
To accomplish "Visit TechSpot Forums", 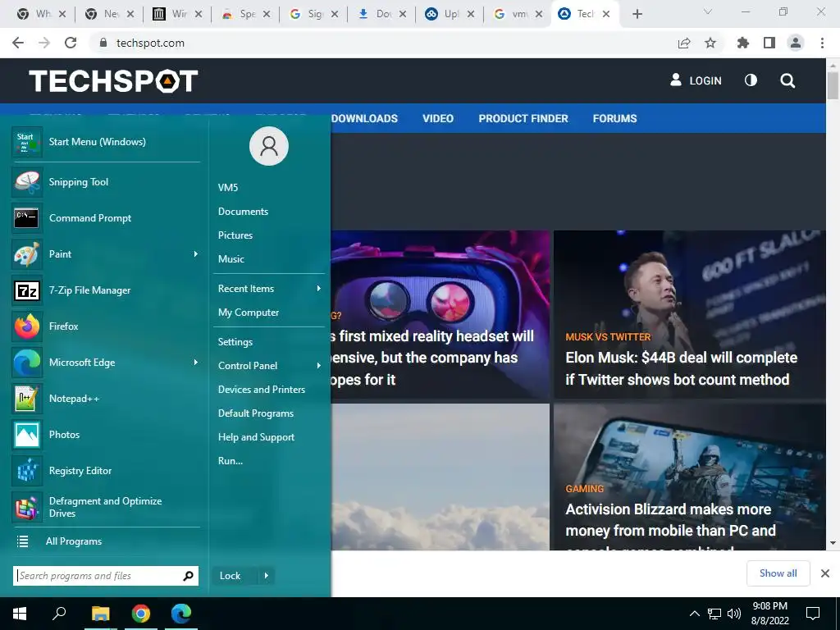I will click(x=614, y=118).
